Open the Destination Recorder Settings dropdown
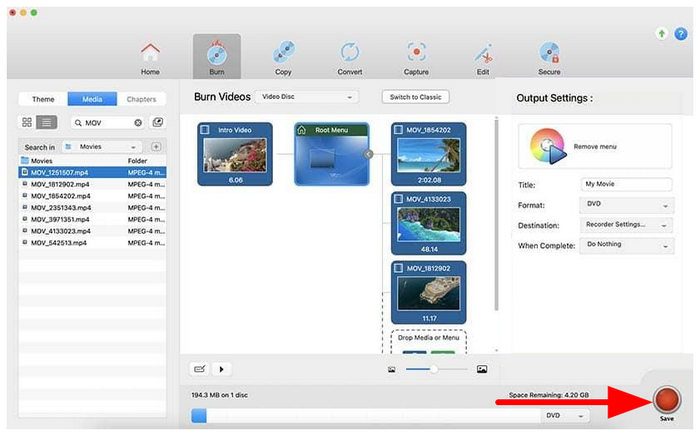The height and width of the screenshot is (436, 700). pyautogui.click(x=626, y=225)
